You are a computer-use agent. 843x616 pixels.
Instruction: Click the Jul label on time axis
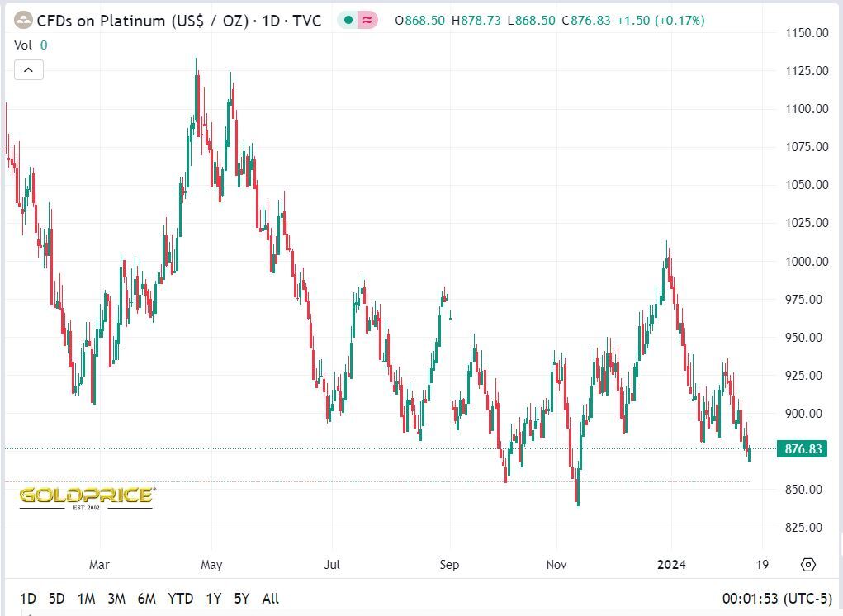pyautogui.click(x=332, y=565)
